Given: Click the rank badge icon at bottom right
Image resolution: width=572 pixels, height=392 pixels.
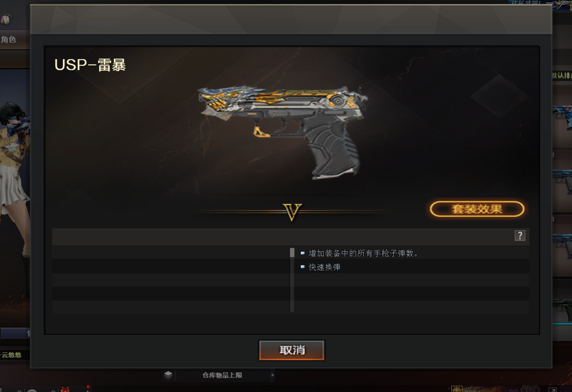Looking at the screenshot, I should [457, 389].
